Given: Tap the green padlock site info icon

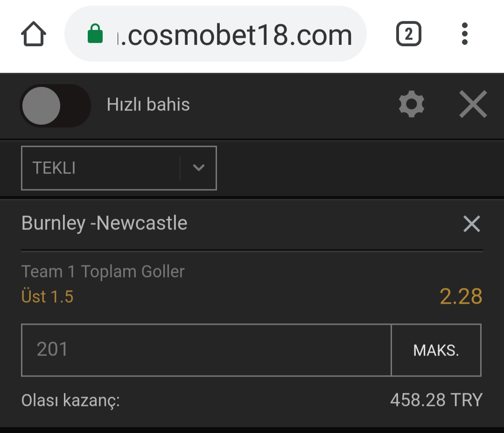Looking at the screenshot, I should pos(95,34).
